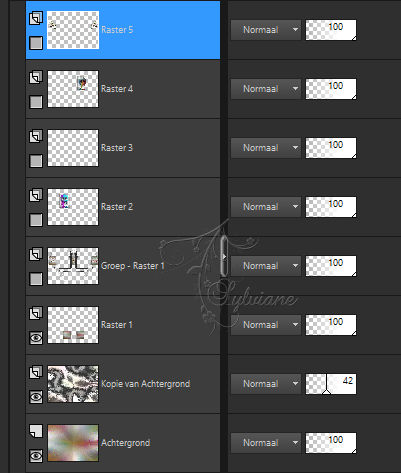Image resolution: width=401 pixels, height=473 pixels.
Task: Click the raster layer type icon of Raster 5
Action: [x=36, y=18]
